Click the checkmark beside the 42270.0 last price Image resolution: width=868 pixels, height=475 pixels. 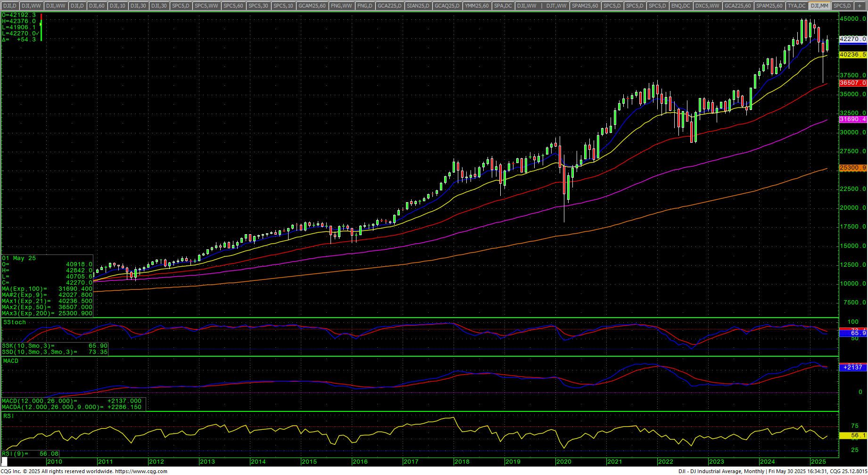click(37, 33)
